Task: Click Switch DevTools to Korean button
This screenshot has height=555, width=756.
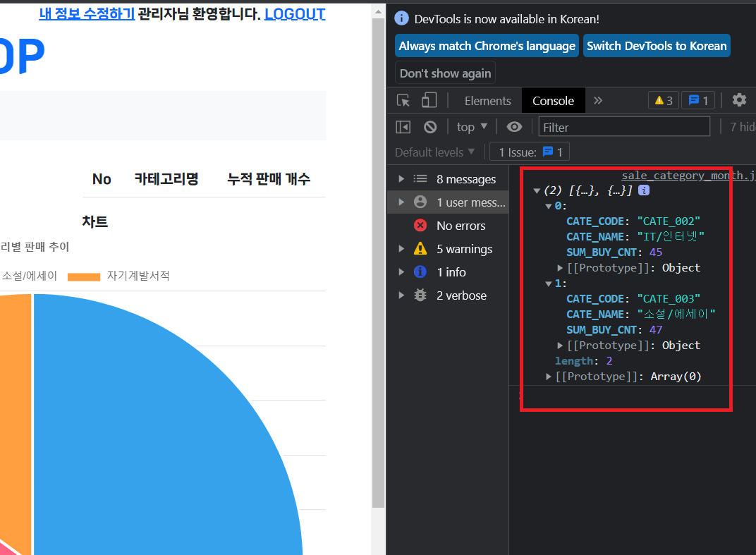Action: (x=657, y=46)
